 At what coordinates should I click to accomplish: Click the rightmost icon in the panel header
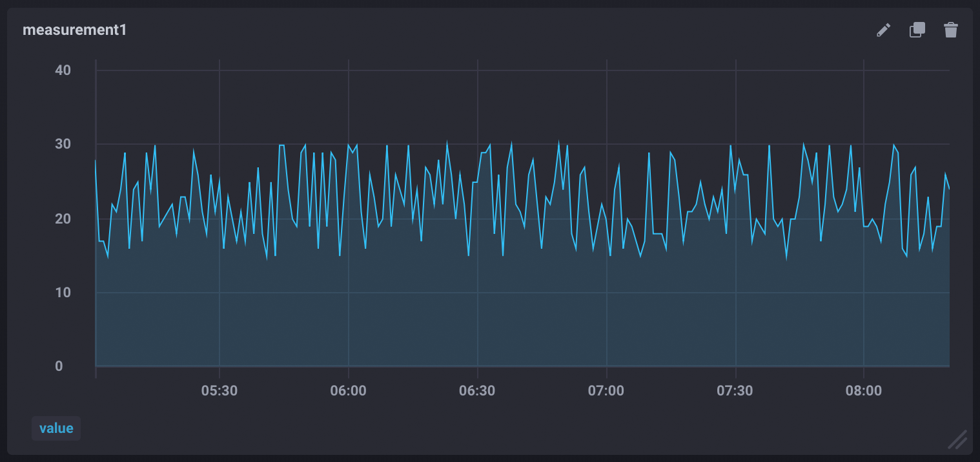click(950, 30)
